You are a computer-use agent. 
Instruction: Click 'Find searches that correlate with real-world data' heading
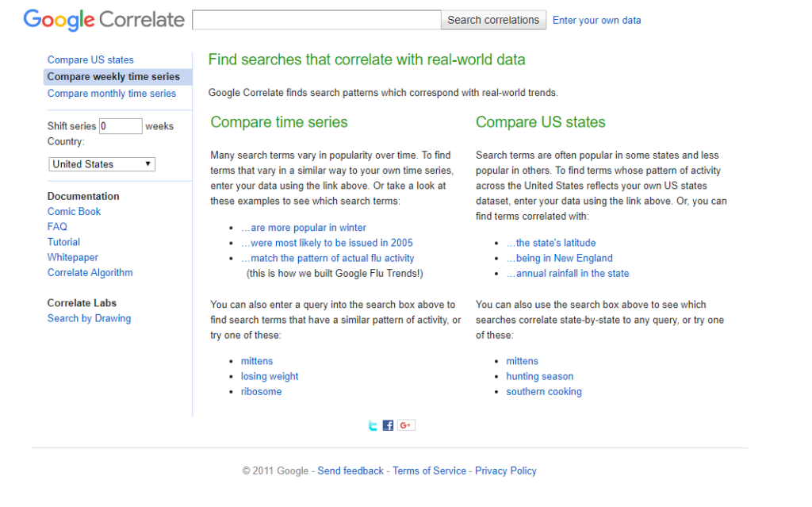[x=366, y=60]
